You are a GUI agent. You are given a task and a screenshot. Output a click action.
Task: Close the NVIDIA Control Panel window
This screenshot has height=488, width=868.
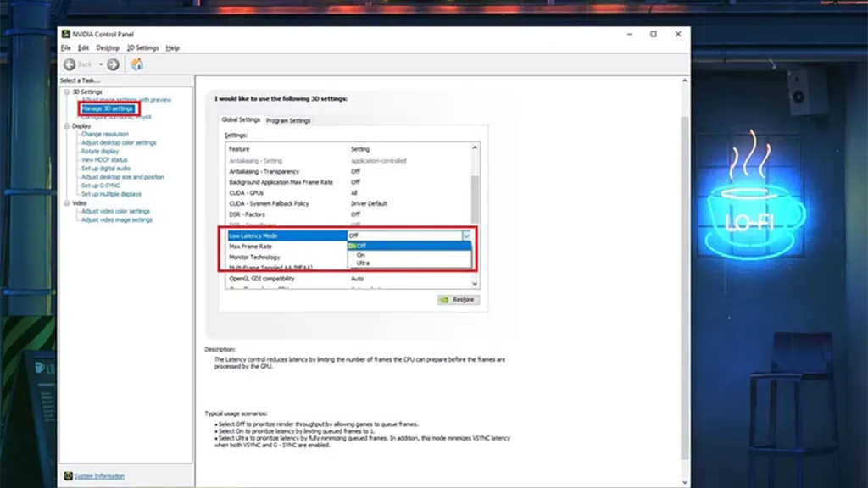678,34
